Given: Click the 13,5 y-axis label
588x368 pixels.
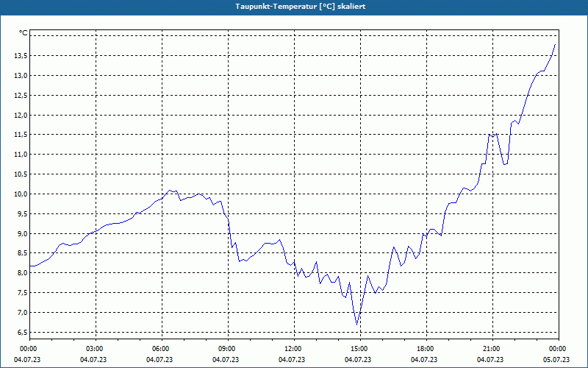Looking at the screenshot, I should tap(21, 56).
